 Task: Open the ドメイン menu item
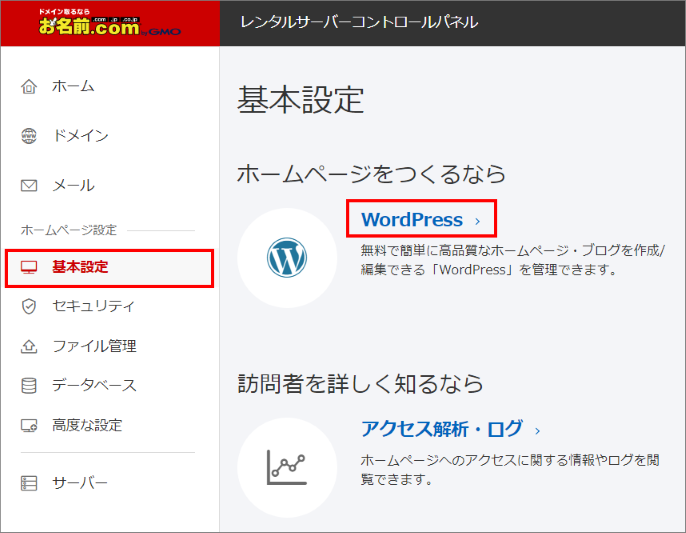[80, 136]
